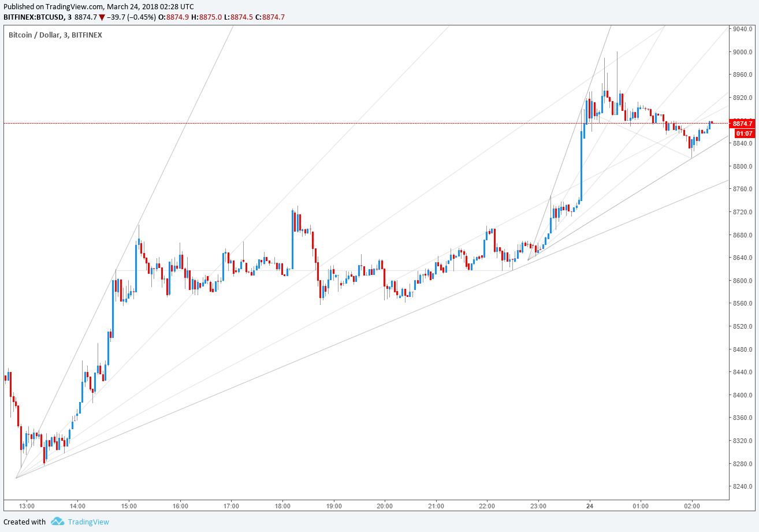Click the 8680.0 price axis label
759x532 pixels.
click(742, 235)
